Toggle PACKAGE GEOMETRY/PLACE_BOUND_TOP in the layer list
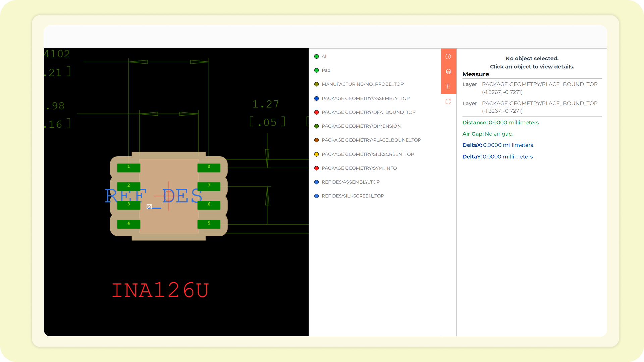 (368, 140)
